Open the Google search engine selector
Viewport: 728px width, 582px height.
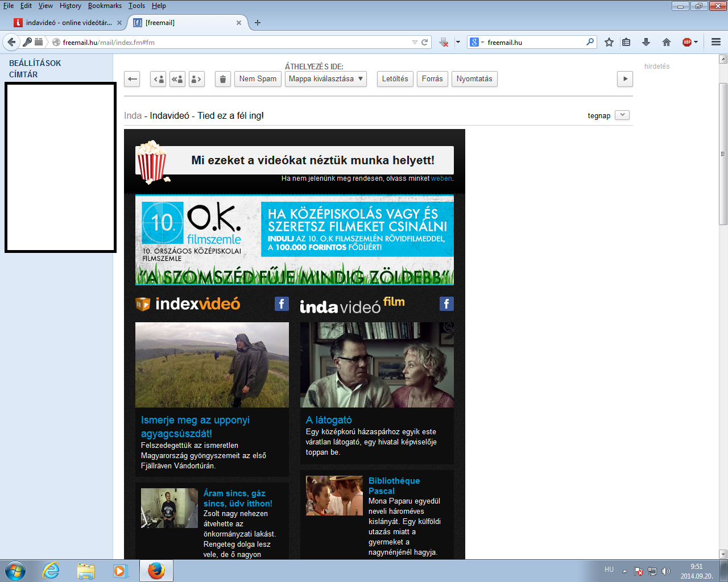tap(477, 42)
